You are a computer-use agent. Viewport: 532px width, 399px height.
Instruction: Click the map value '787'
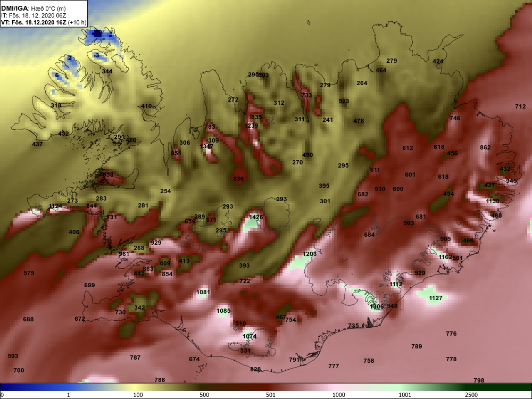click(x=135, y=358)
